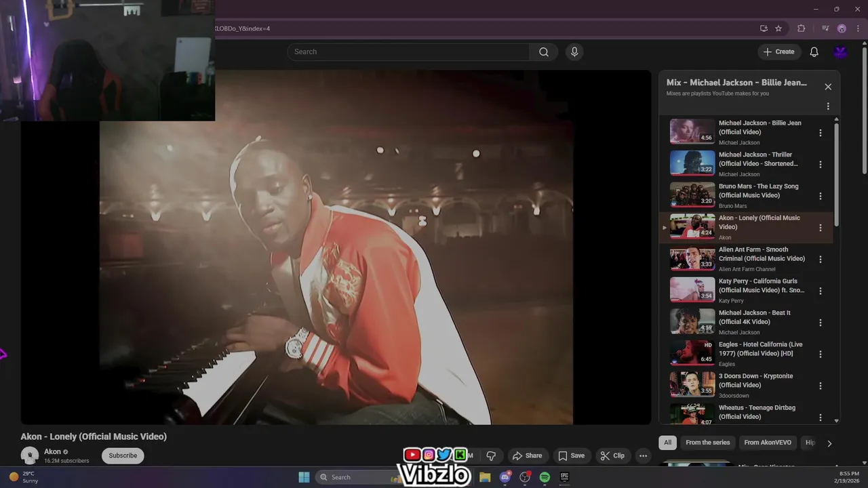Select From AkonVEVO chip

pyautogui.click(x=768, y=443)
